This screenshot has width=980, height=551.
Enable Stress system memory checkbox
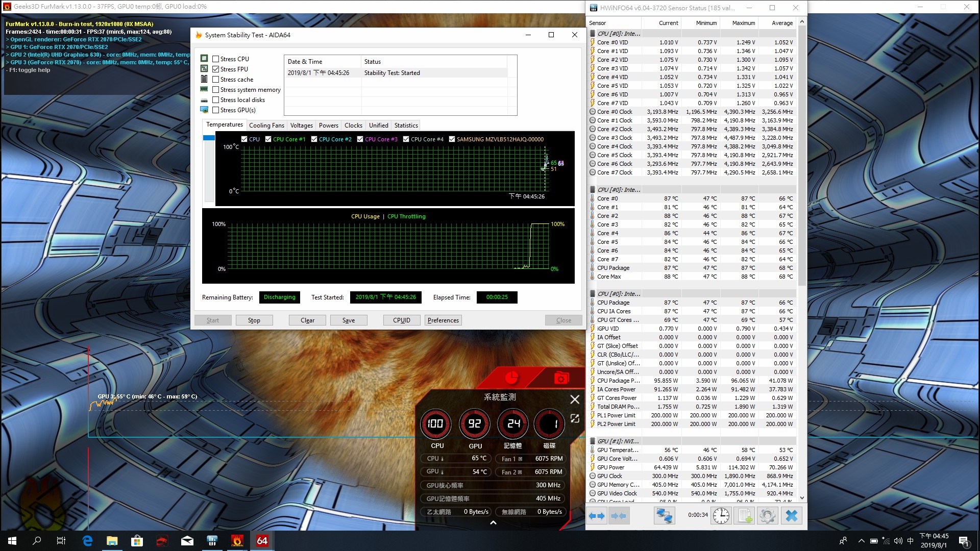216,90
